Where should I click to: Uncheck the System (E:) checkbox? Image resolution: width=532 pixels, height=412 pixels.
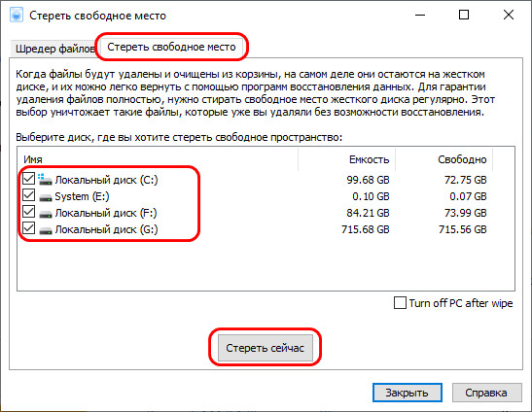28,195
